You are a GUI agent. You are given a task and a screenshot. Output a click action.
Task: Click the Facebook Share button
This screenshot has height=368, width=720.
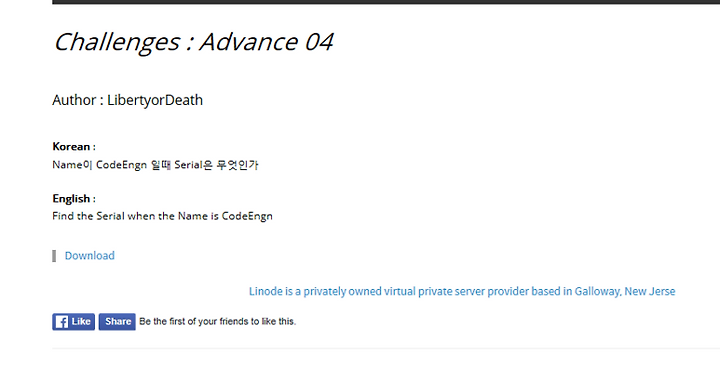(x=117, y=322)
